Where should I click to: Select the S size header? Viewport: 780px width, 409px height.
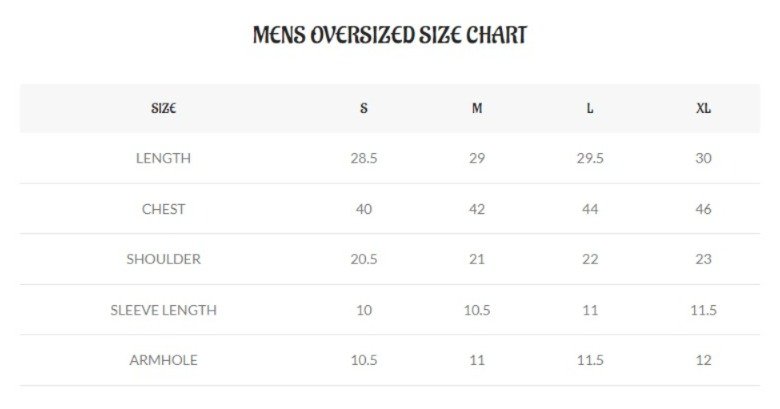364,108
